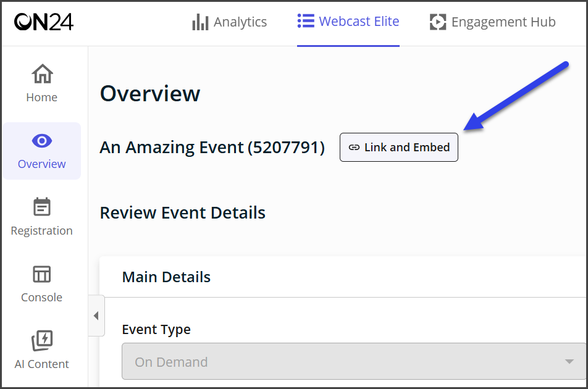Open the Event Type On Demand dropdown
Viewport: 588px width, 389px height.
pos(354,361)
